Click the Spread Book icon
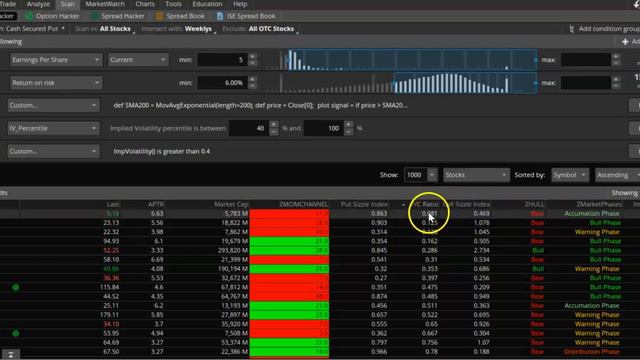640x360 pixels. pos(159,16)
